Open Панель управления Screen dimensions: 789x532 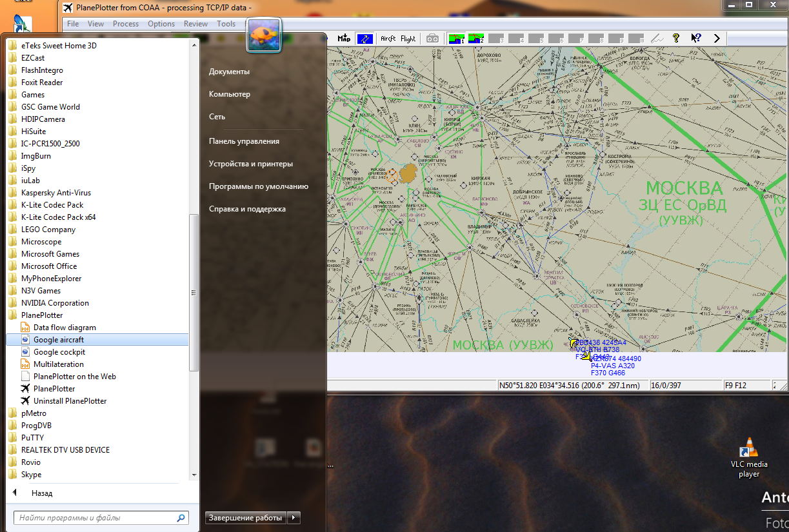tap(244, 141)
